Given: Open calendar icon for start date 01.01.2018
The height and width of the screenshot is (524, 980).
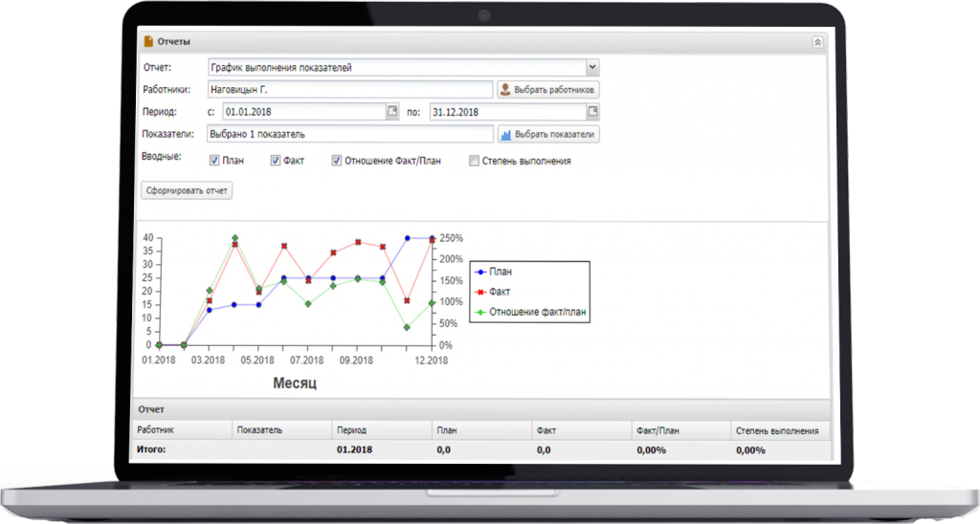Looking at the screenshot, I should (392, 111).
